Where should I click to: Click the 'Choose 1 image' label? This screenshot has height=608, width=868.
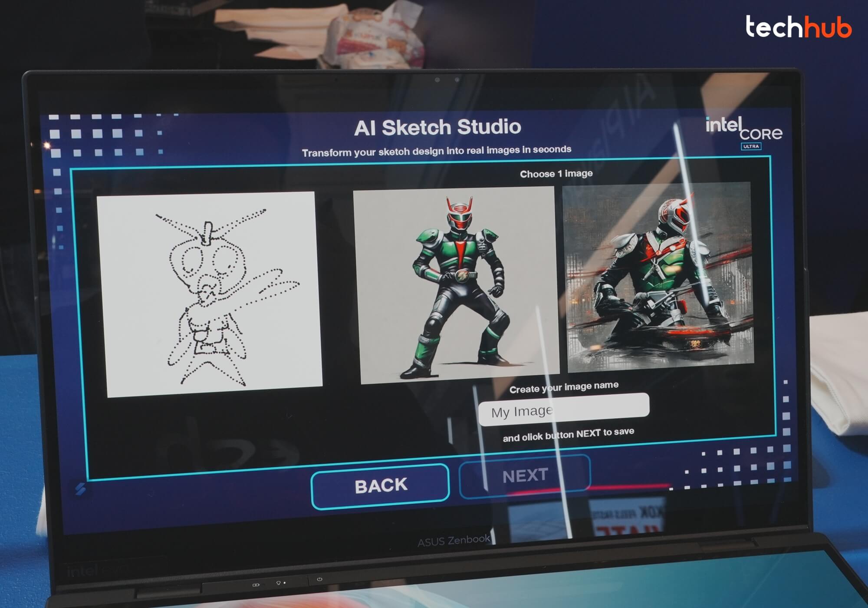pyautogui.click(x=556, y=174)
